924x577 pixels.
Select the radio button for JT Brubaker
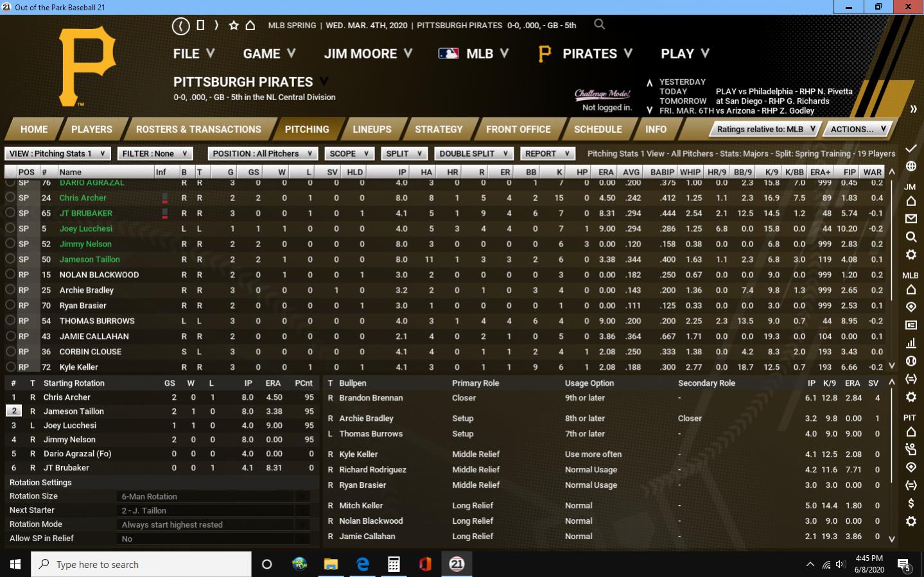[10, 213]
